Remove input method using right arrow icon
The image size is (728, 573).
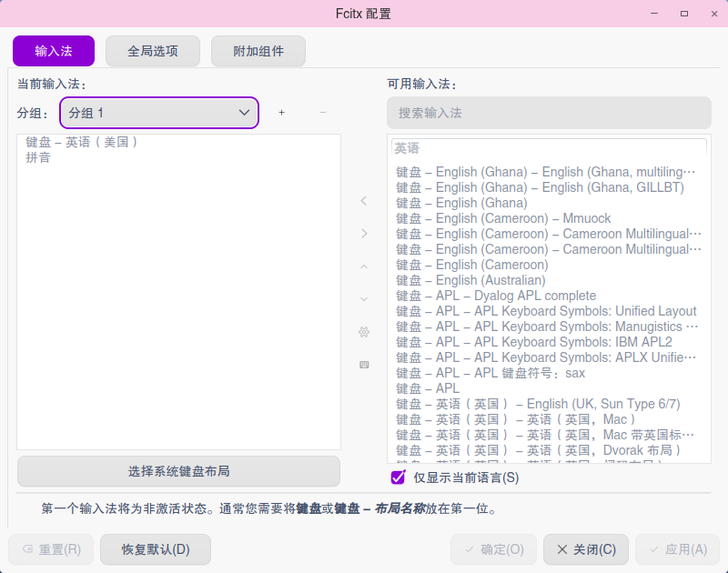coord(364,234)
